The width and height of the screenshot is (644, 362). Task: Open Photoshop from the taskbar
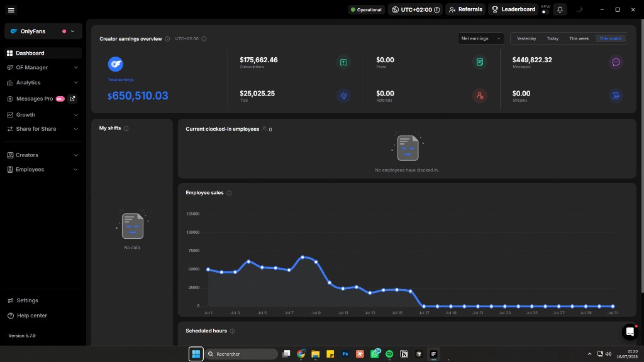(x=345, y=354)
